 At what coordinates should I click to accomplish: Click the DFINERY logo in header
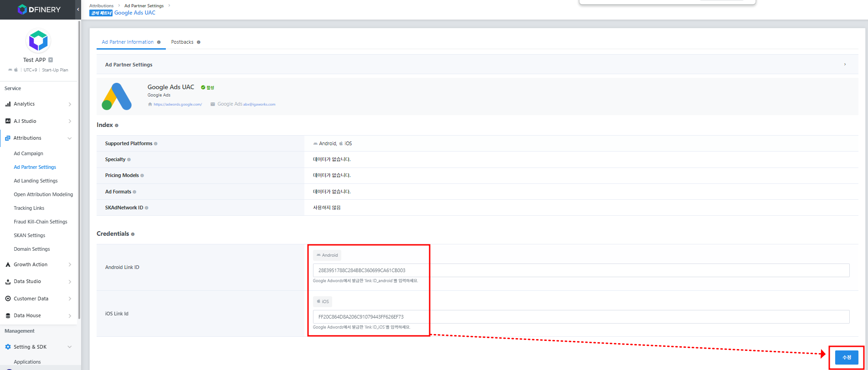39,10
